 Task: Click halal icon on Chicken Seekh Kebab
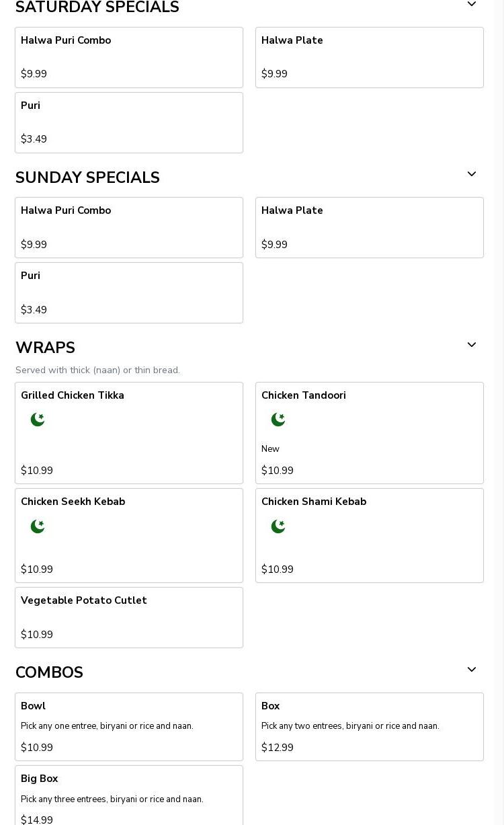38,526
